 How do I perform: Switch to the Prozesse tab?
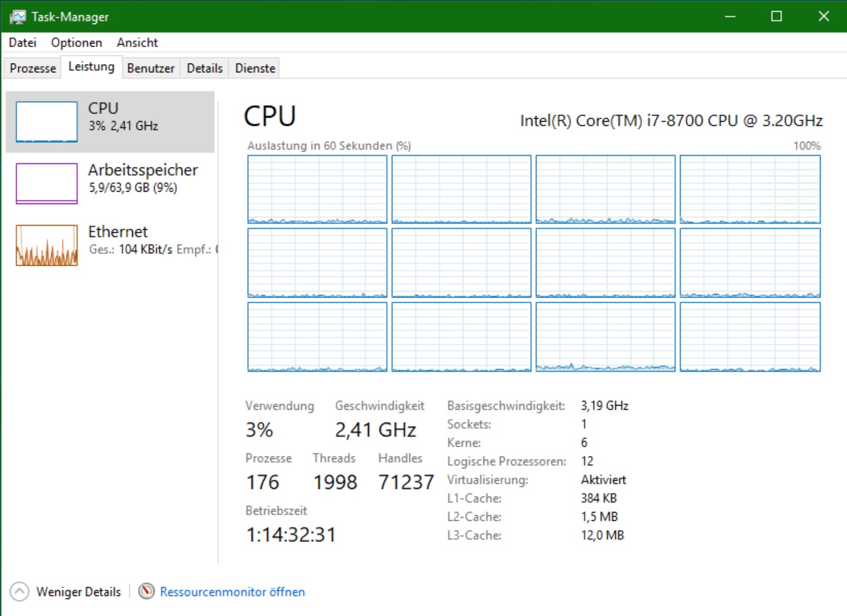(x=33, y=68)
